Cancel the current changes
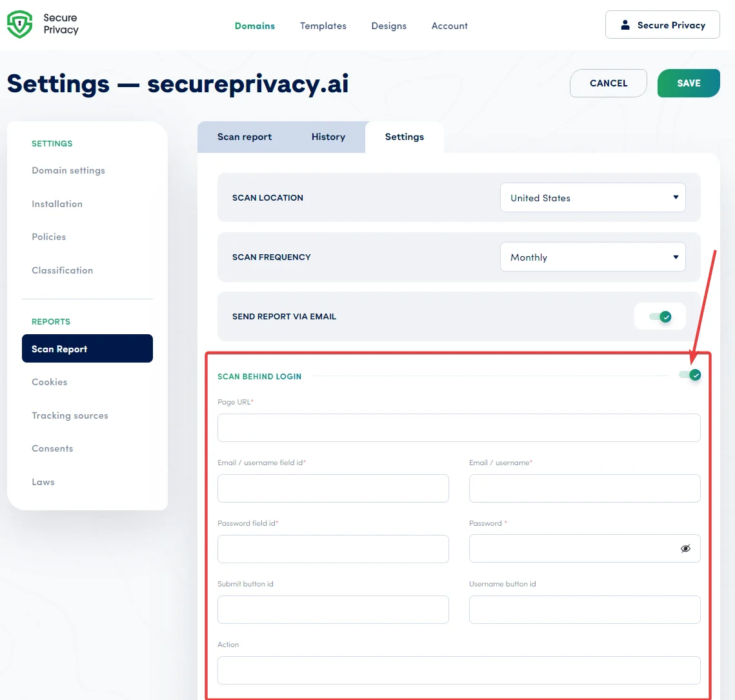Image resolution: width=735 pixels, height=700 pixels. tap(607, 83)
